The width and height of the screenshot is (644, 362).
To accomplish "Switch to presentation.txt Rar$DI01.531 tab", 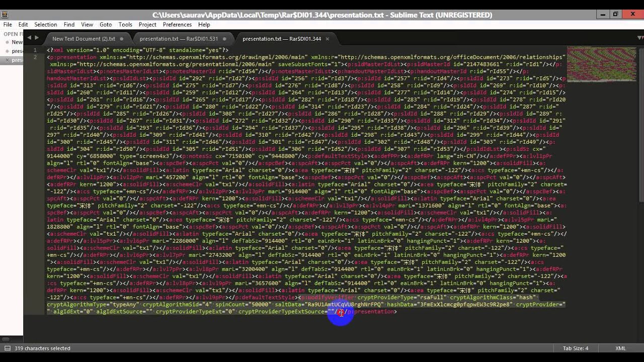I will point(179,39).
